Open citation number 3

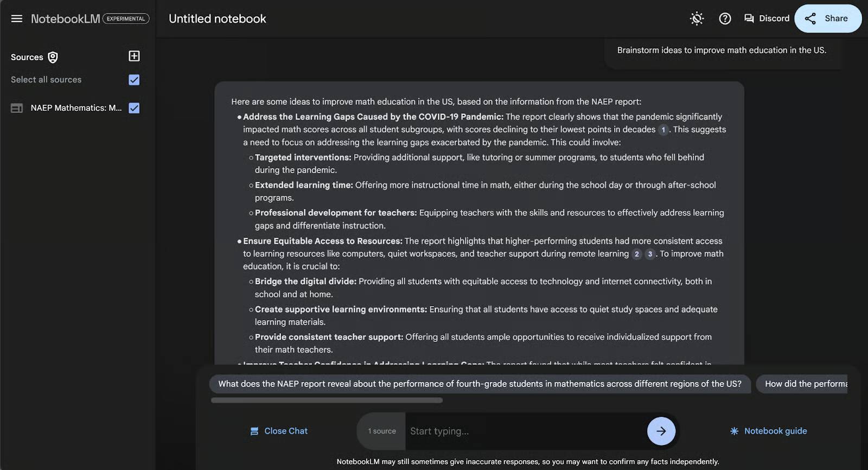pyautogui.click(x=650, y=254)
